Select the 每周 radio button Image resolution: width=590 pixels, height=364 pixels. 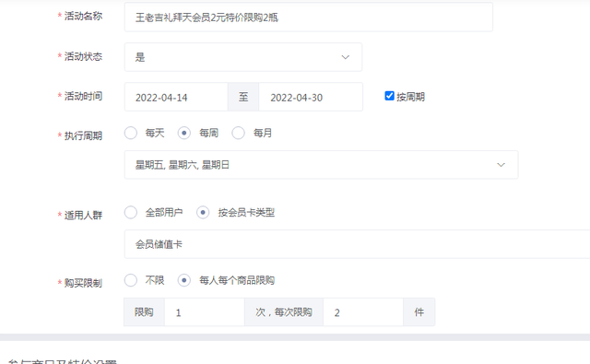coord(184,133)
